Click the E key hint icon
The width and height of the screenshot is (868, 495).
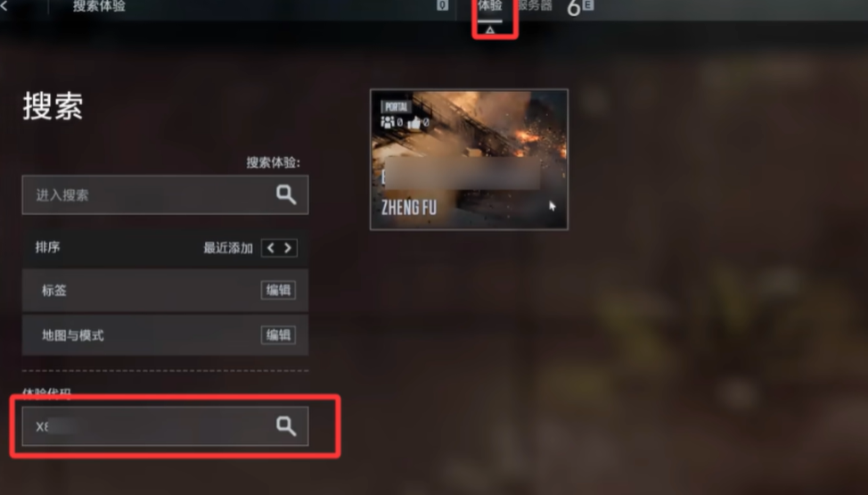pos(588,5)
